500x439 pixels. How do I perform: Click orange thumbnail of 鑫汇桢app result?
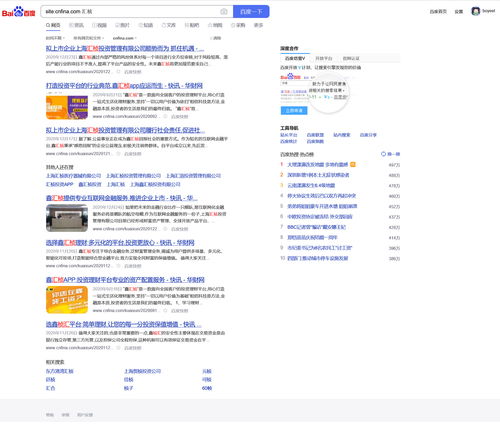coord(67,107)
